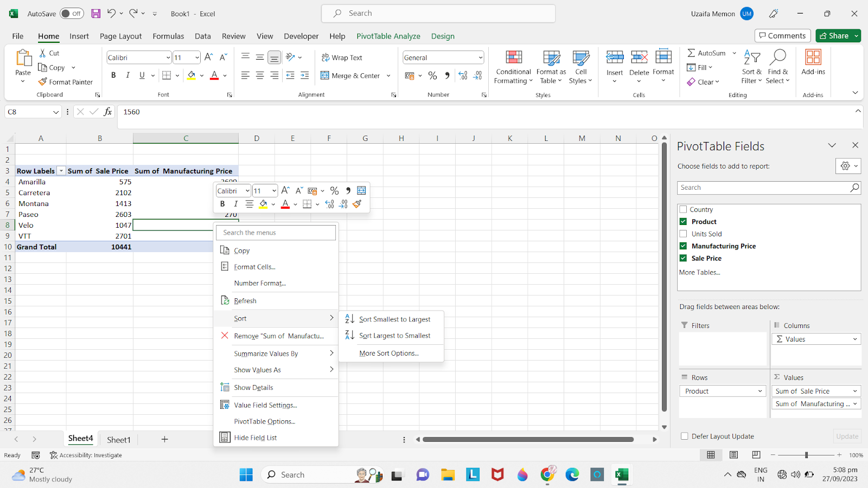Click the Share button
Screen dimensions: 868x488
pos(838,36)
